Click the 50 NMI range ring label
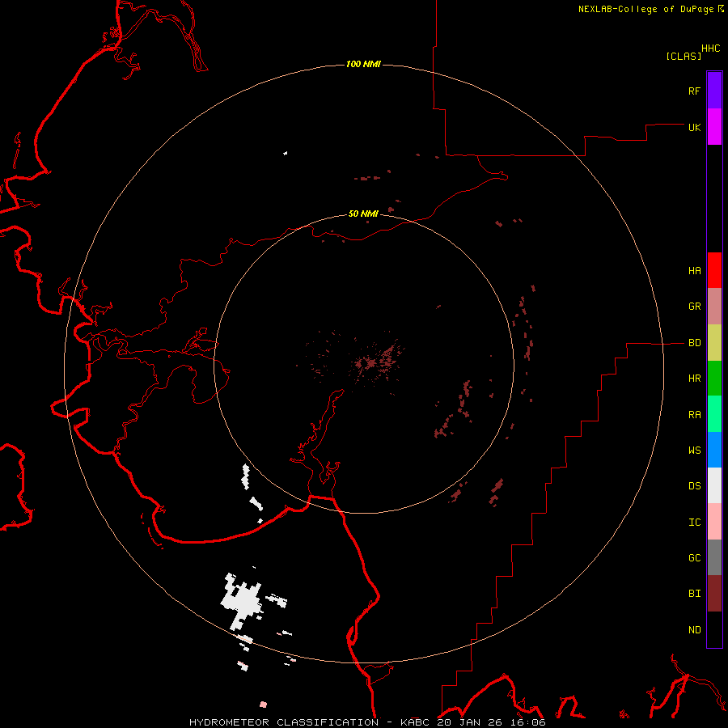The image size is (728, 728). pyautogui.click(x=363, y=214)
